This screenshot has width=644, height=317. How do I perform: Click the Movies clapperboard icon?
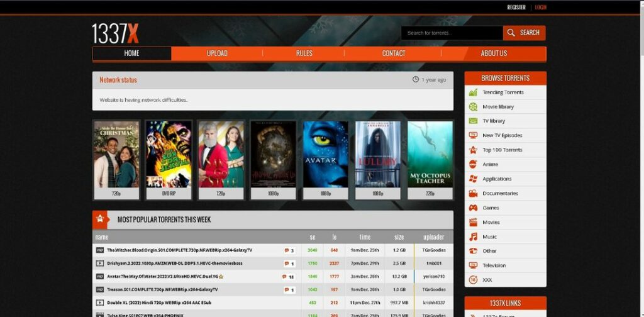pyautogui.click(x=473, y=222)
